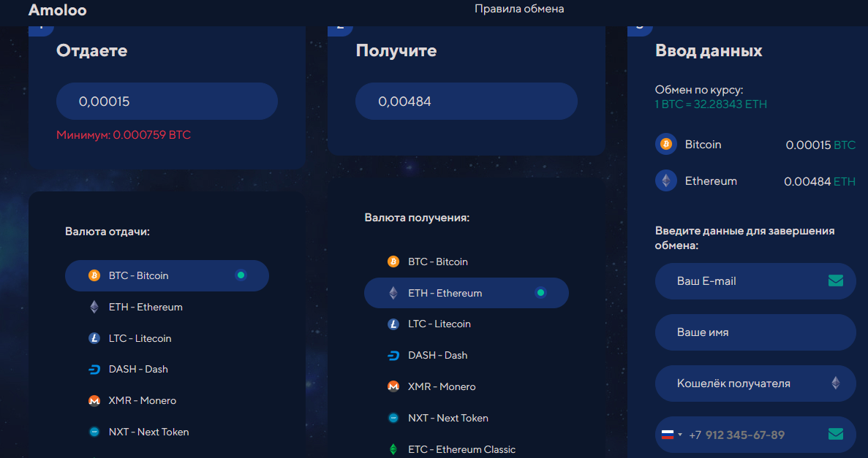Choose ETH - Ethereum as currency to receive
The height and width of the screenshot is (458, 868).
pyautogui.click(x=466, y=293)
